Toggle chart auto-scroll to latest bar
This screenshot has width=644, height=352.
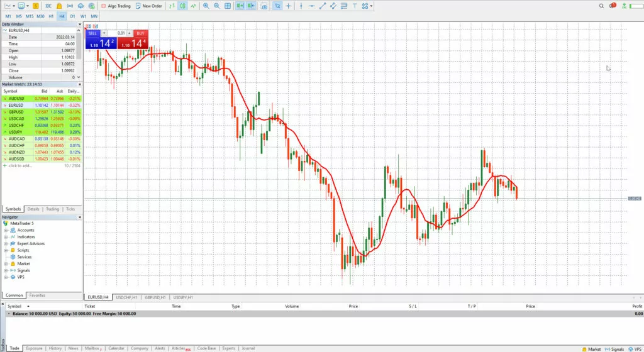point(241,6)
